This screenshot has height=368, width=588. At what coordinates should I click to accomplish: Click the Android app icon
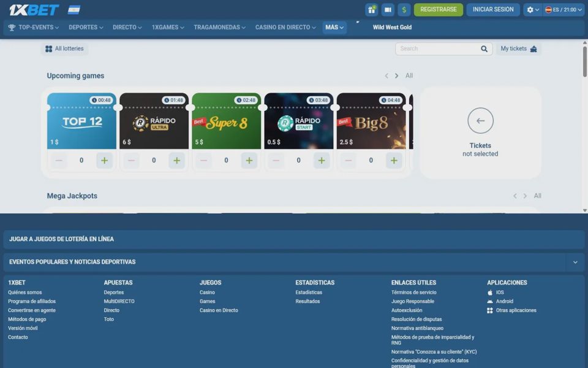pyautogui.click(x=490, y=302)
